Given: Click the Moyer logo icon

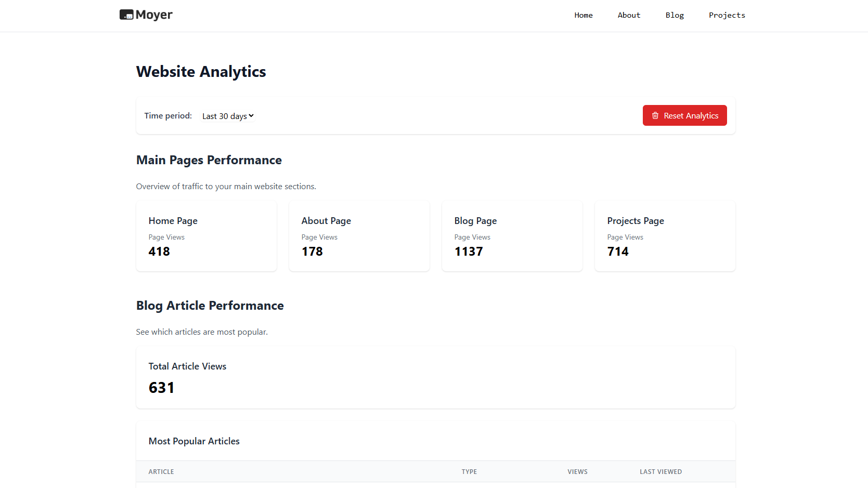Looking at the screenshot, I should [x=126, y=15].
